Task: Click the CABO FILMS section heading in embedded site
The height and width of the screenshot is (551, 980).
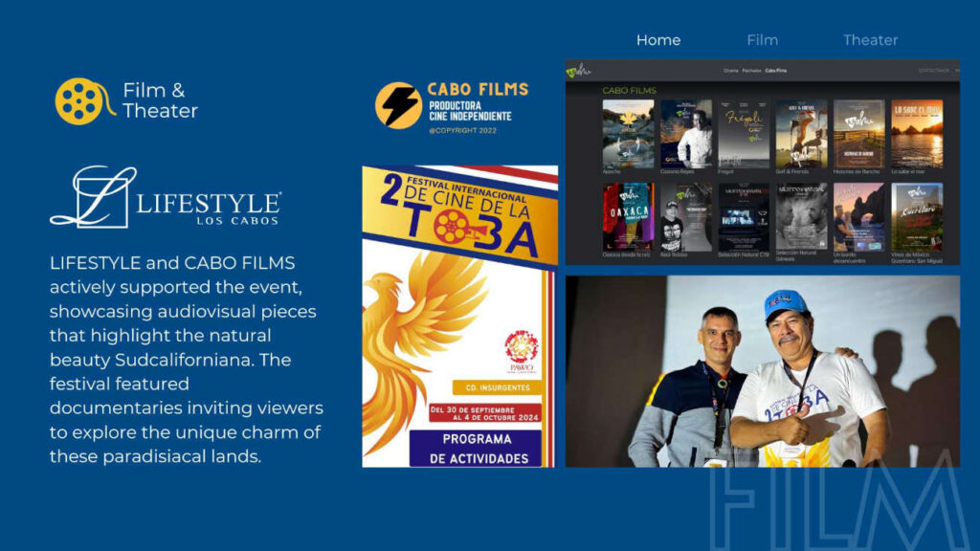Action: [629, 91]
